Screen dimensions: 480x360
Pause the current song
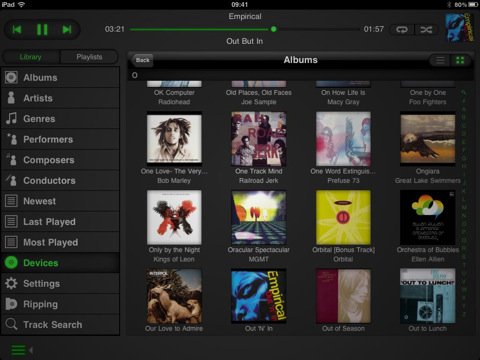point(42,30)
